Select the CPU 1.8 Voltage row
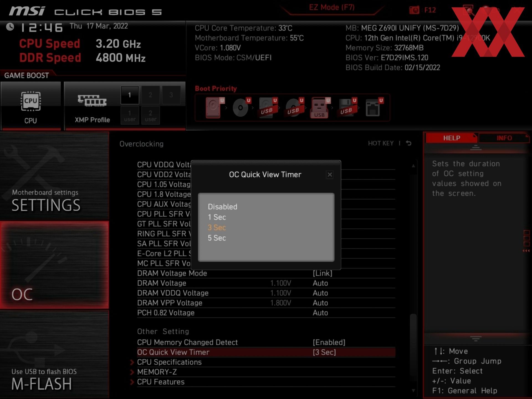The height and width of the screenshot is (399, 532). [164, 194]
